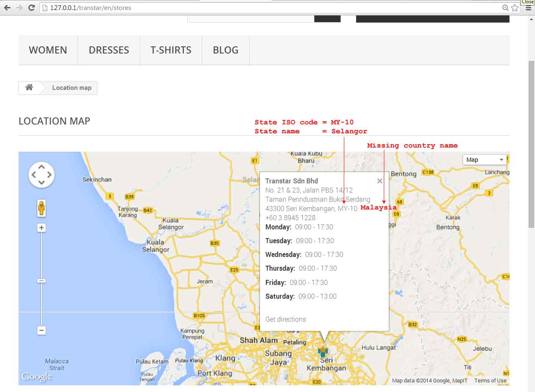This screenshot has height=392, width=535.
Task: Reload the current page
Action: coord(31,8)
